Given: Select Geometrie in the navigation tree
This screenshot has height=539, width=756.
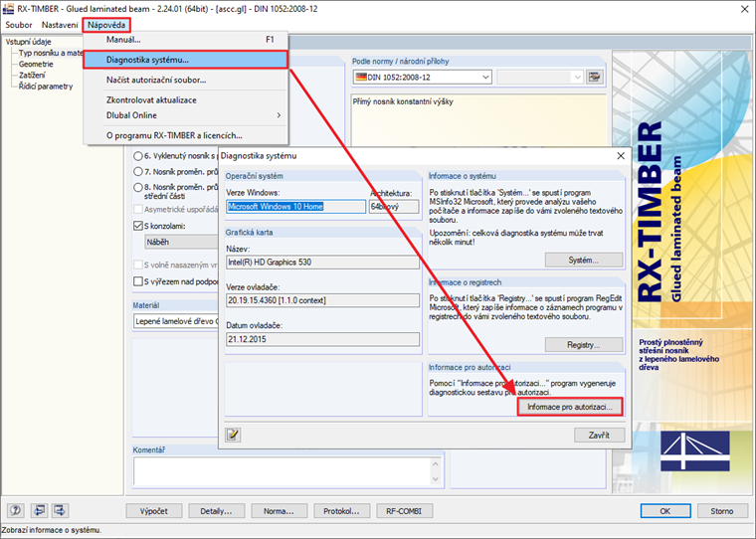Looking at the screenshot, I should 36,64.
